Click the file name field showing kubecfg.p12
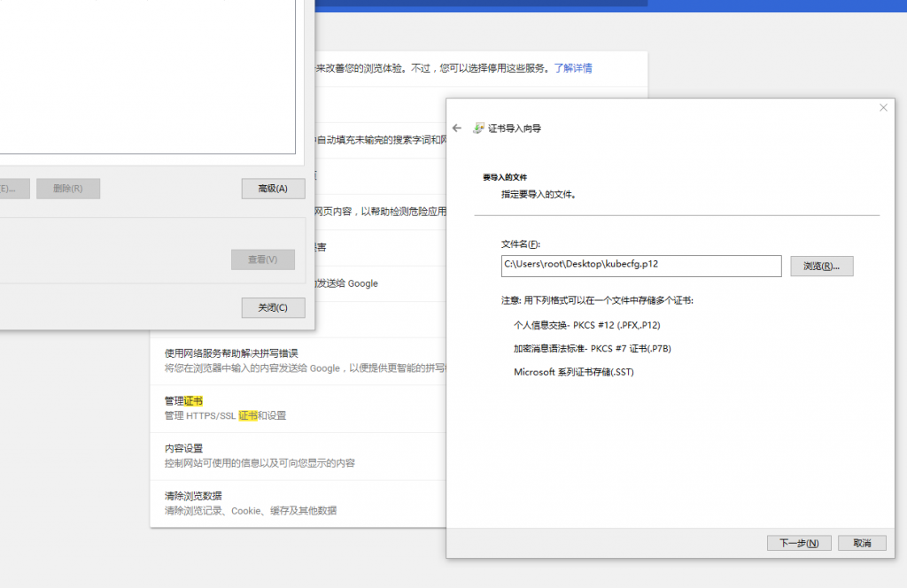 640,266
